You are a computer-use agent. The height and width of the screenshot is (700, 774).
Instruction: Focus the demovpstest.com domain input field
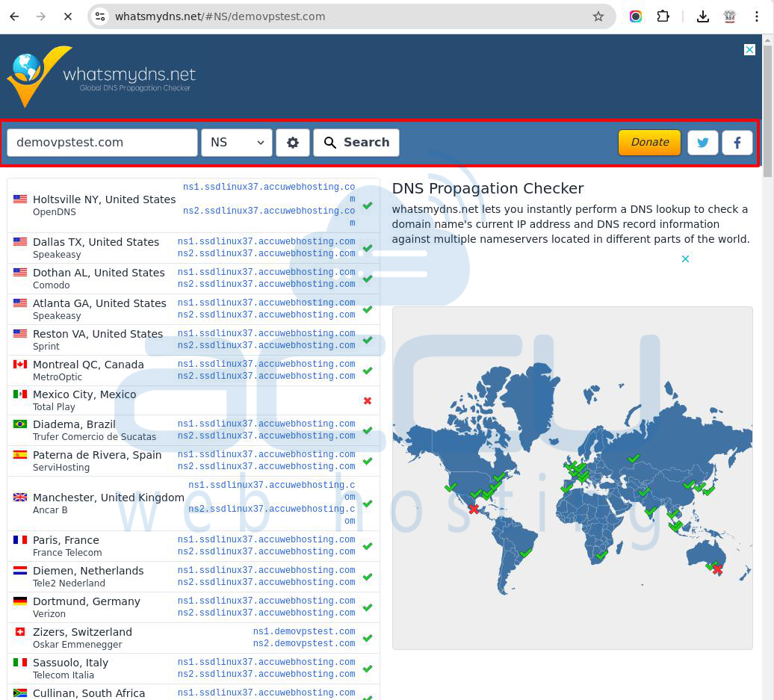click(102, 143)
